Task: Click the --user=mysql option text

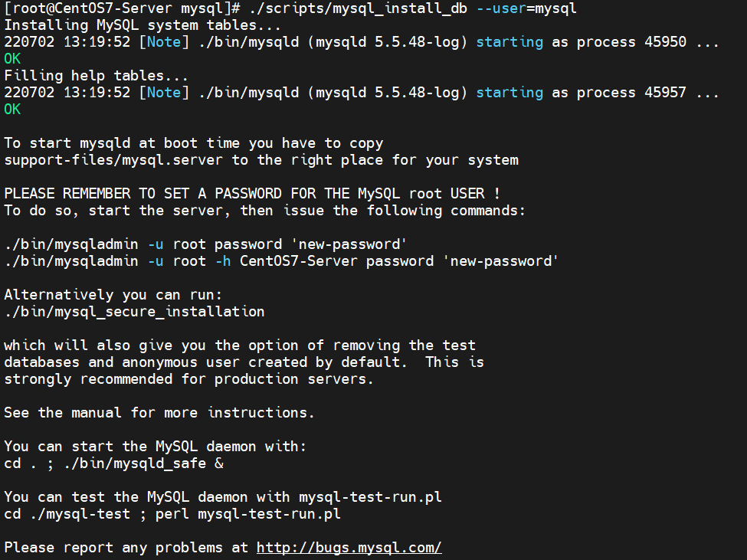Action: pyautogui.click(x=526, y=8)
